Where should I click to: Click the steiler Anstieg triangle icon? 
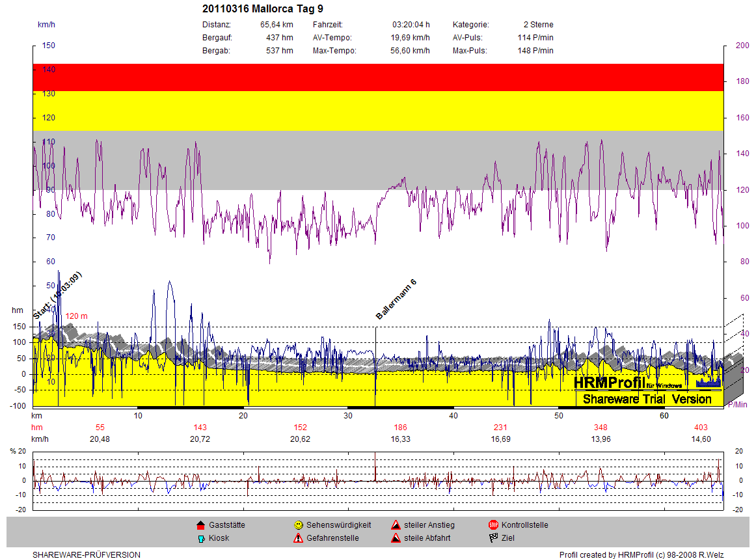(x=396, y=525)
